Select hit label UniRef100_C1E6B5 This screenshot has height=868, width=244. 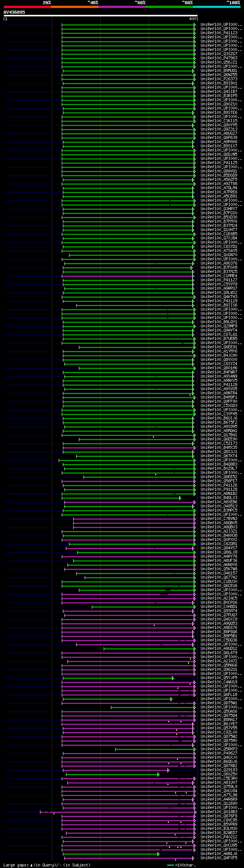[219, 234]
